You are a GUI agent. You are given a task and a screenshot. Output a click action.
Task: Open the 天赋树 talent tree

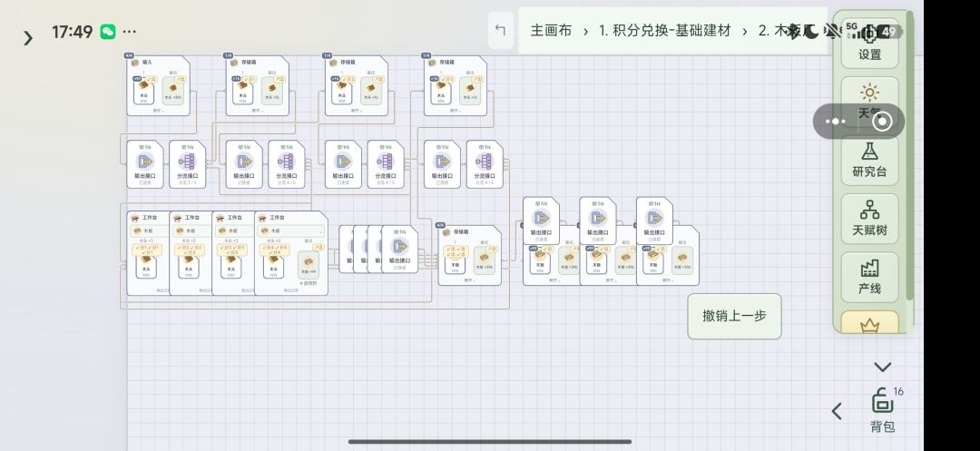(869, 219)
